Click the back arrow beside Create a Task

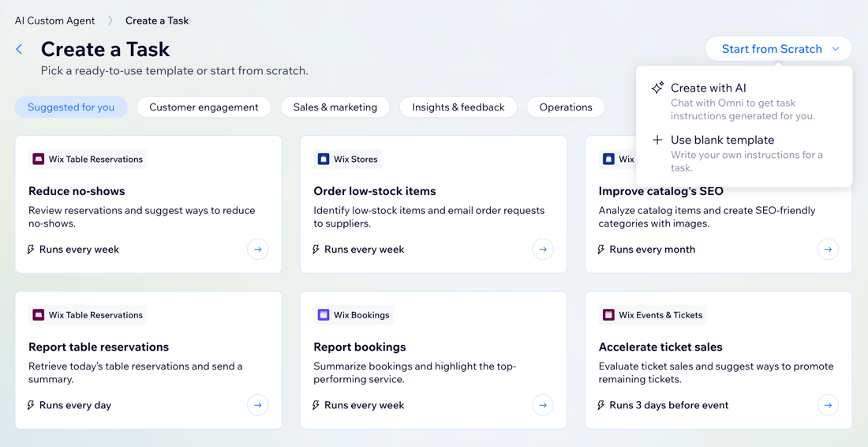(x=20, y=49)
